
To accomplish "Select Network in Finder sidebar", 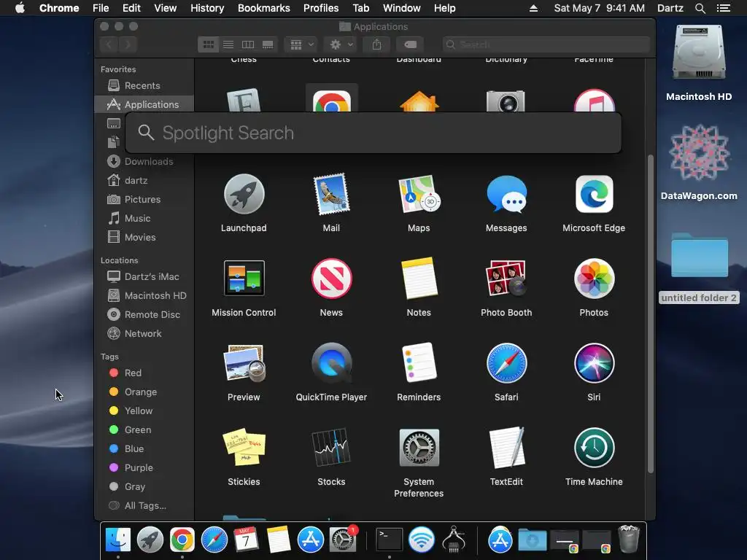I will (x=144, y=334).
